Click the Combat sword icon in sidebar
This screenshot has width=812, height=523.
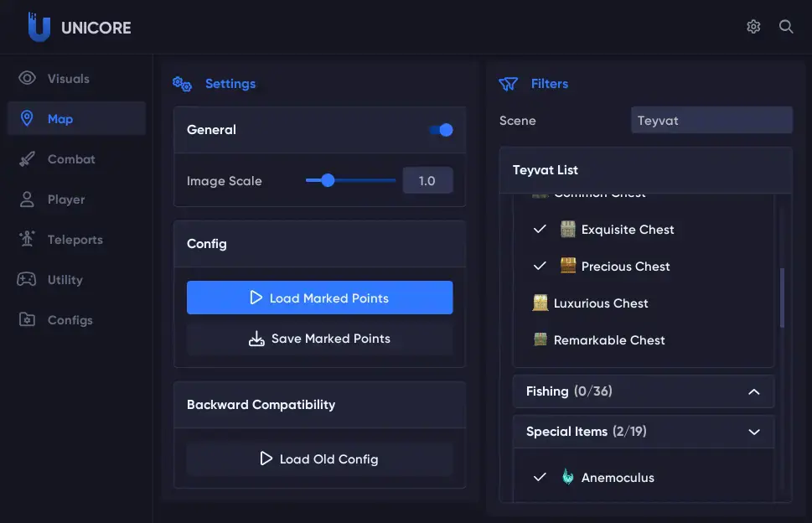point(27,159)
